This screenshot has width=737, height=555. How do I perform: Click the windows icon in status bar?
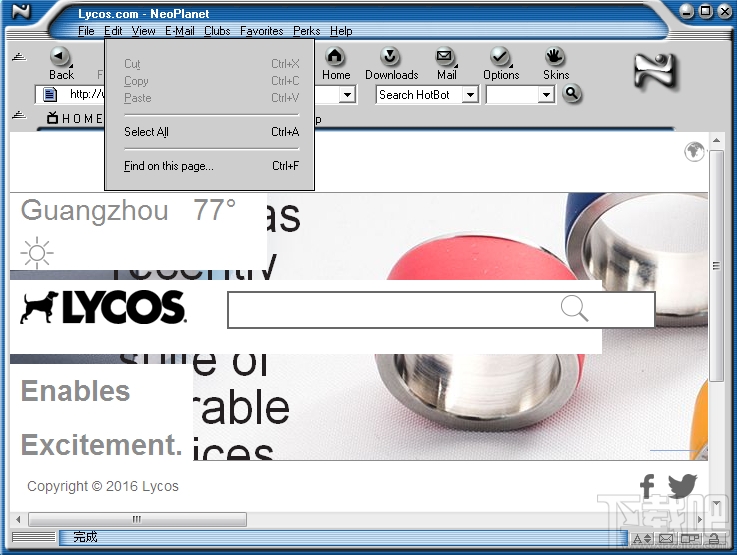tap(690, 539)
